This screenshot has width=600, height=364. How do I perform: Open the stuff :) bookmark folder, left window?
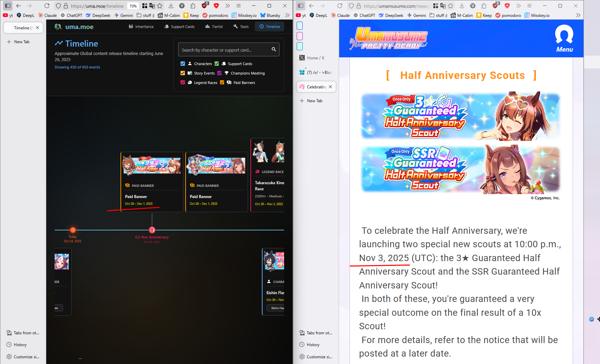[145, 15]
